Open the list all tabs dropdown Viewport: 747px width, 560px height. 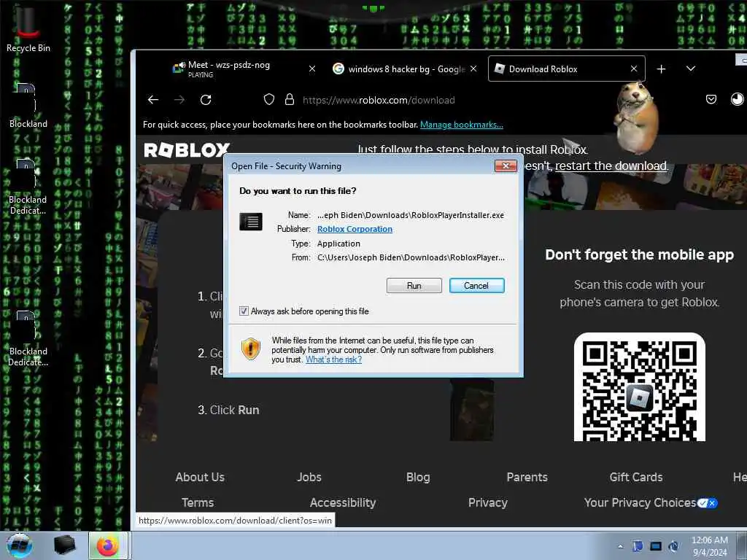click(x=690, y=69)
